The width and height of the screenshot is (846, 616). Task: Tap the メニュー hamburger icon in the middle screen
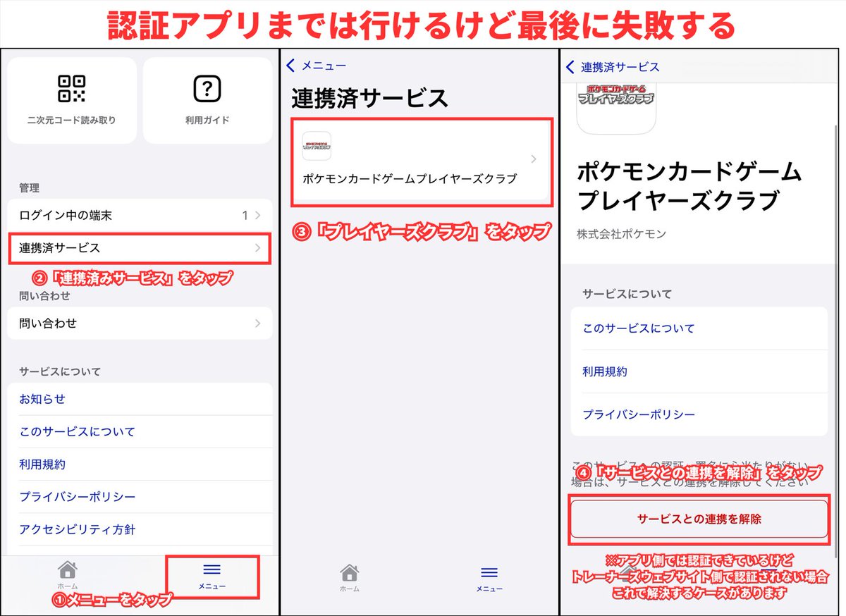[x=489, y=573]
